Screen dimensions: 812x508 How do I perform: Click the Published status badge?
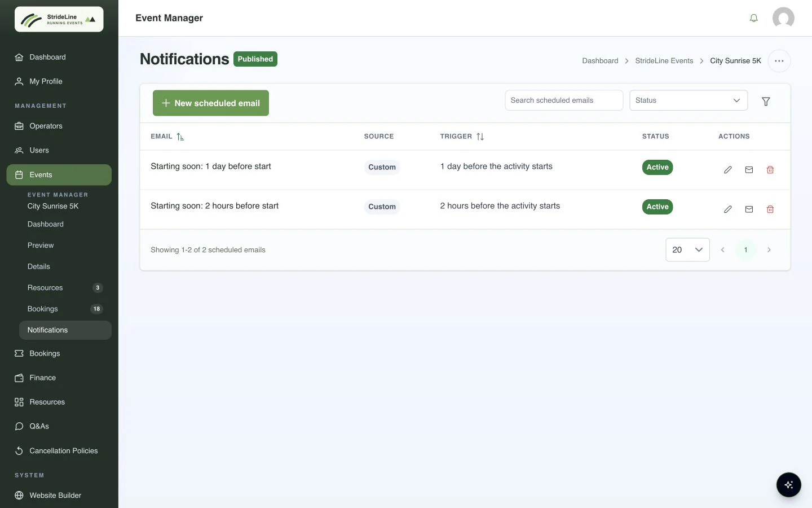[x=255, y=59]
